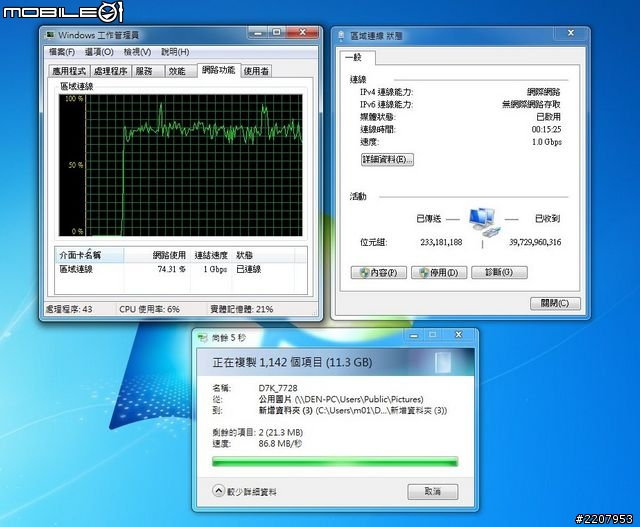The image size is (640, 527).
Task: Click the network status window title icon
Action: click(343, 36)
